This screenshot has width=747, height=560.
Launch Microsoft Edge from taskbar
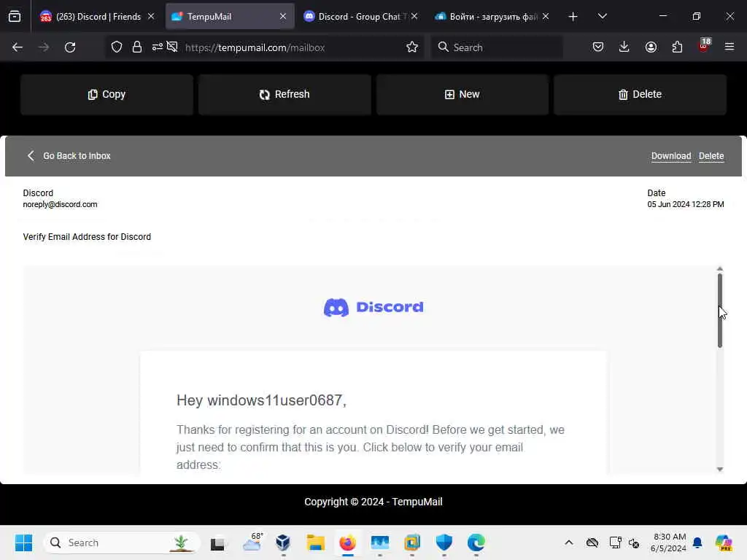tap(476, 542)
